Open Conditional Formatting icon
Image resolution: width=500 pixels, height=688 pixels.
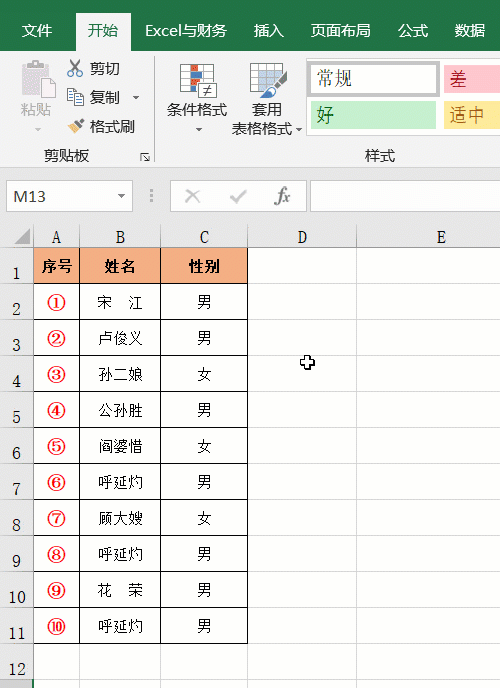197,80
